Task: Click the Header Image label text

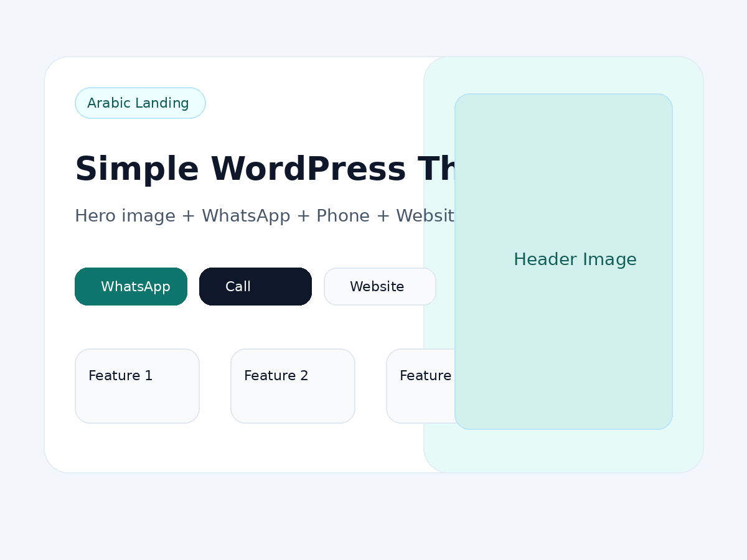Action: (575, 259)
